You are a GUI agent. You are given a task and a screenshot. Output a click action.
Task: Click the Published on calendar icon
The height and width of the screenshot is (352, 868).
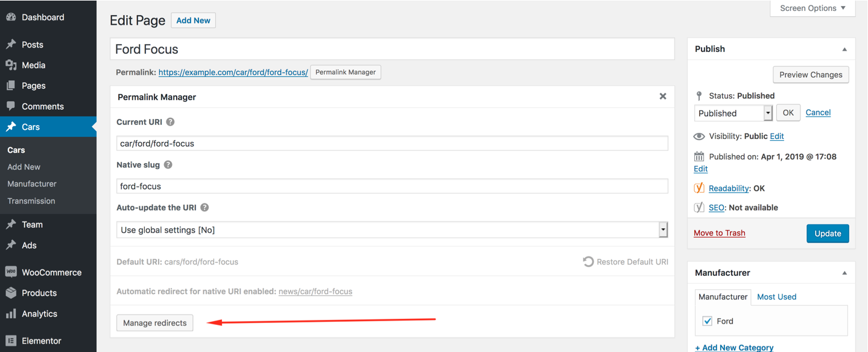(x=699, y=156)
